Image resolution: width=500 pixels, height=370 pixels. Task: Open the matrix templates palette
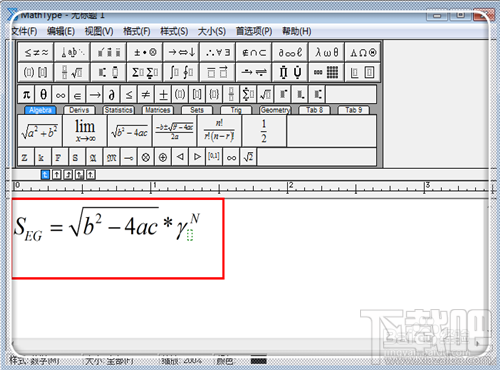click(x=326, y=72)
